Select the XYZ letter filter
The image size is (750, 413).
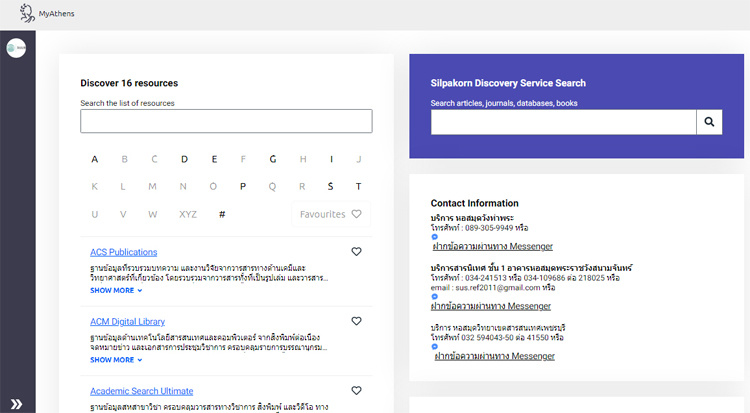(188, 214)
